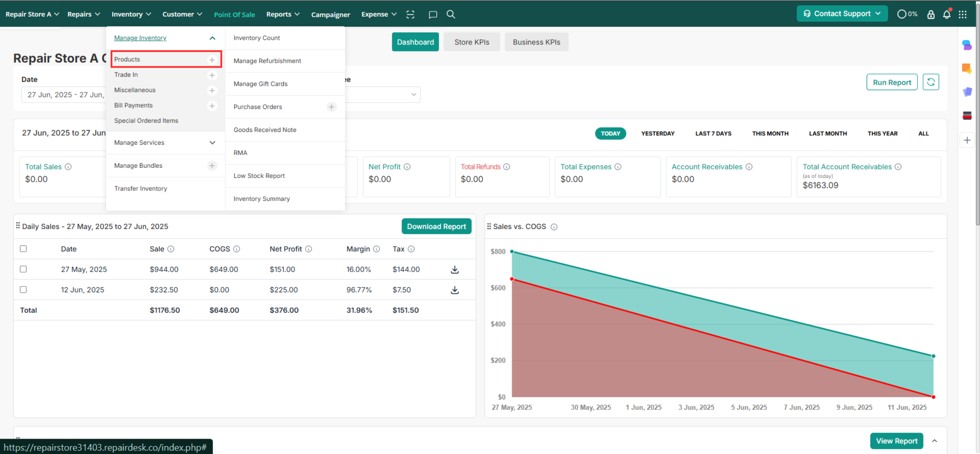The width and height of the screenshot is (980, 454).
Task: Open Low Stock Report
Action: tap(259, 176)
